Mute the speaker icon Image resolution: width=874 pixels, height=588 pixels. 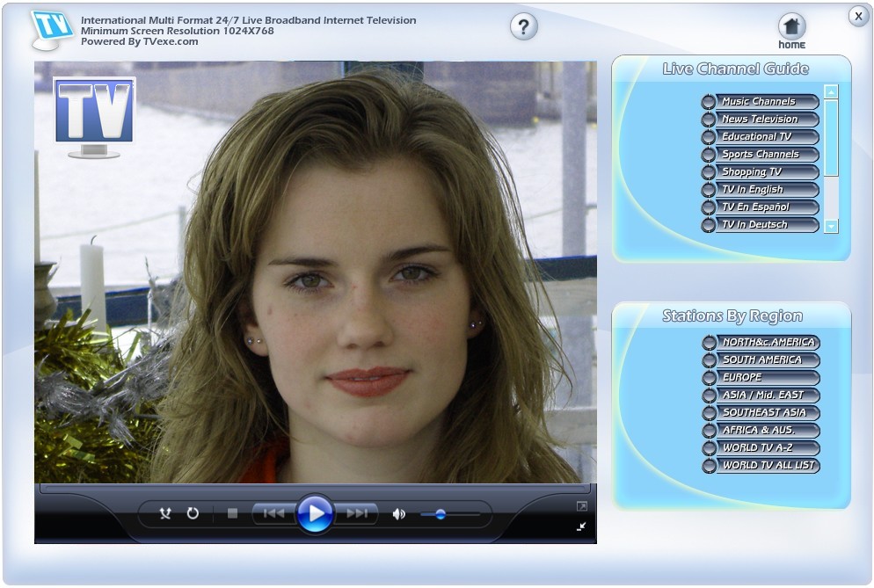pos(400,514)
